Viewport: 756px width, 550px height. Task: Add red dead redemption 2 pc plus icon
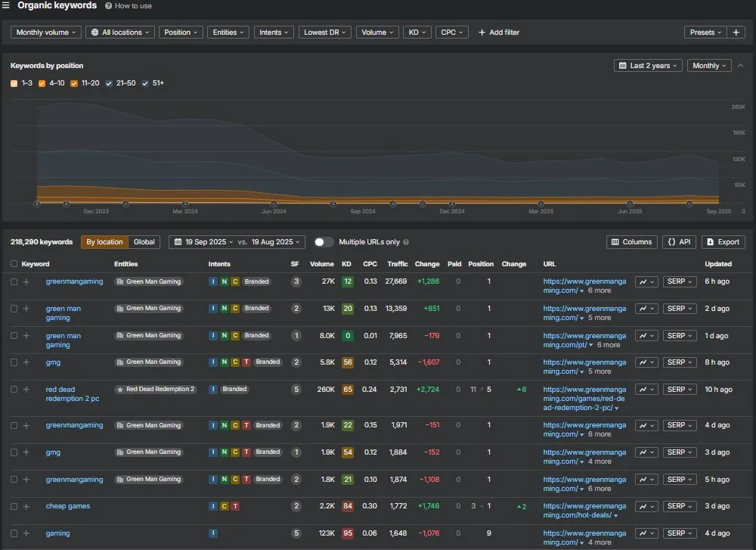coord(26,390)
